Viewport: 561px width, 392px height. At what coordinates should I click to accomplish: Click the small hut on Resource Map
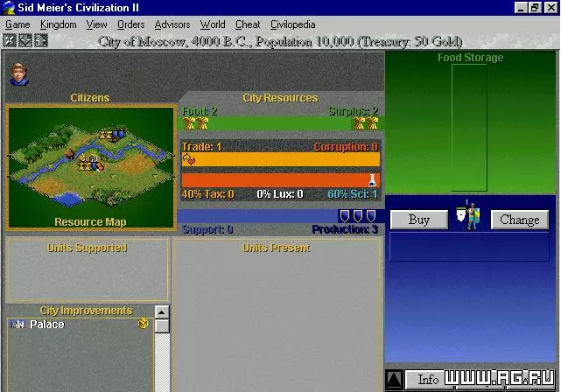click(x=69, y=154)
